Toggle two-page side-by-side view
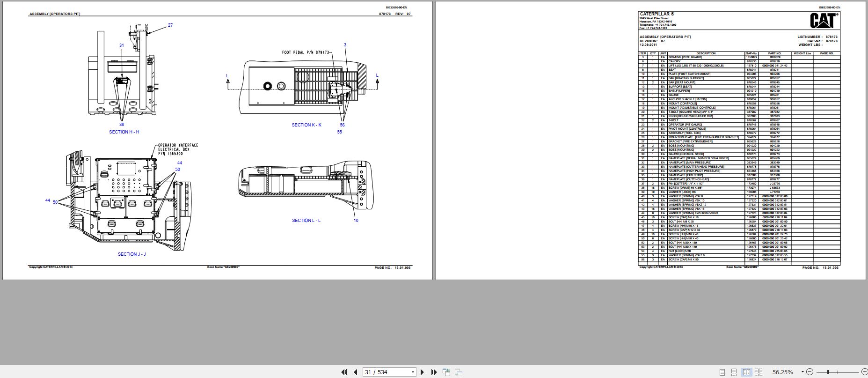This screenshot has width=868, height=378. point(746,372)
